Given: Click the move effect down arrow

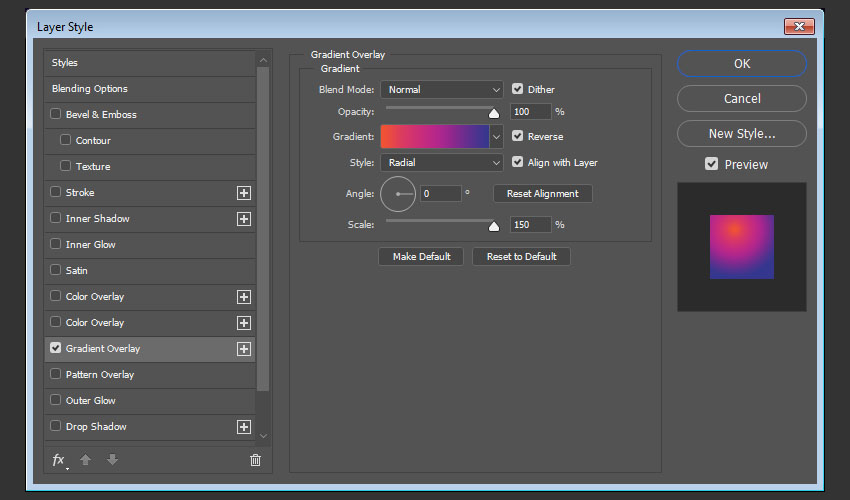Looking at the screenshot, I should (112, 460).
